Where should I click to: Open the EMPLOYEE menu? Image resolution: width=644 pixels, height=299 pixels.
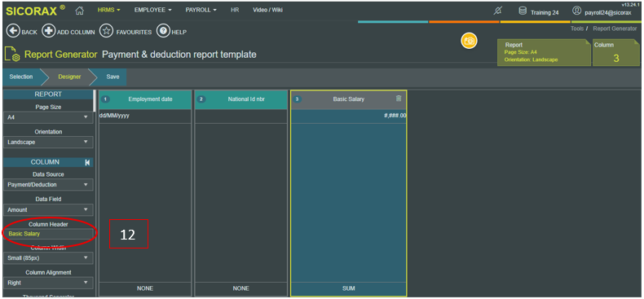tap(152, 10)
